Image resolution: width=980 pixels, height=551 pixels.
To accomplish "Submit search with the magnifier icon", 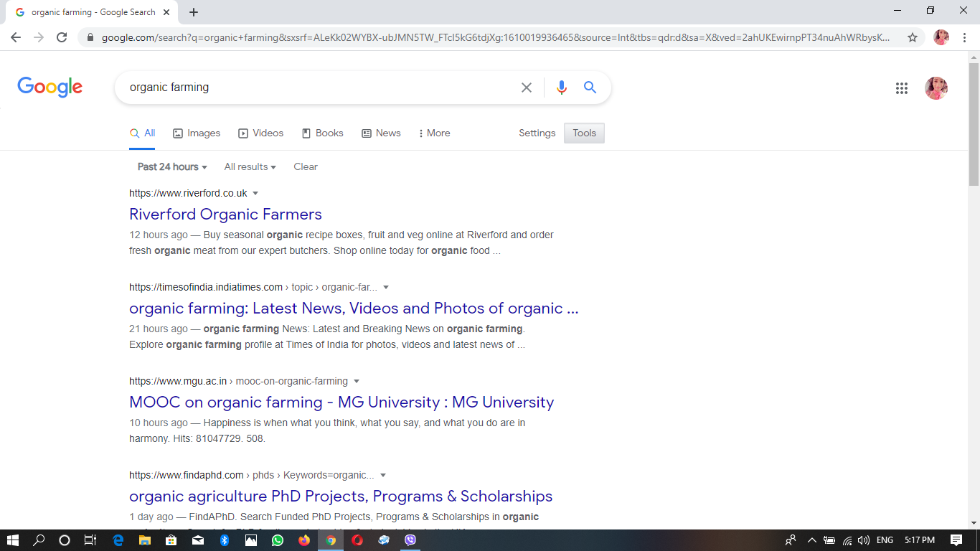I will 590,88.
